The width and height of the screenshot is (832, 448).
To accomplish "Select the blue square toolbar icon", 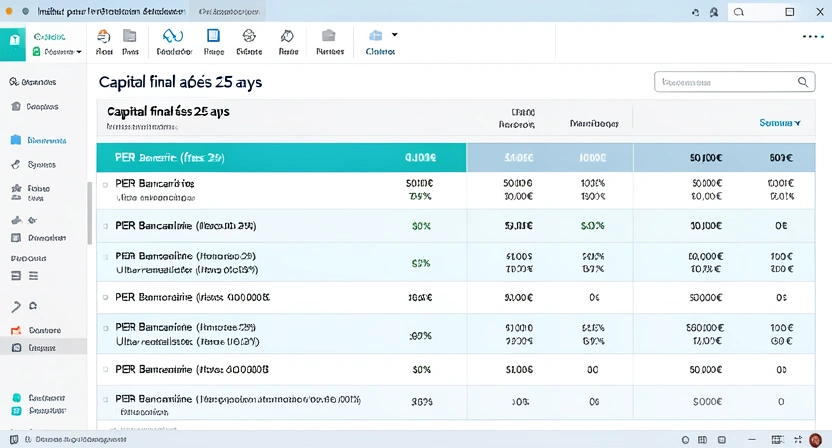I will (213, 35).
